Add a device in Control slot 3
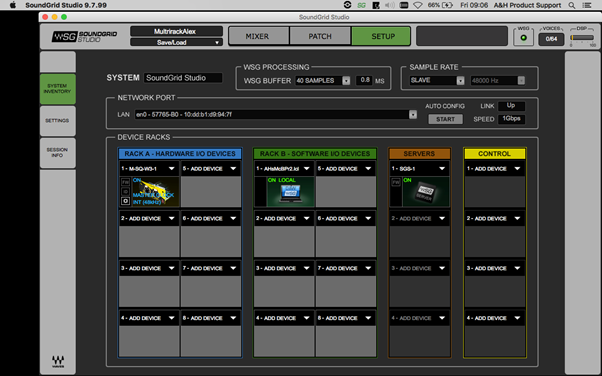The image size is (602, 376). pyautogui.click(x=494, y=268)
